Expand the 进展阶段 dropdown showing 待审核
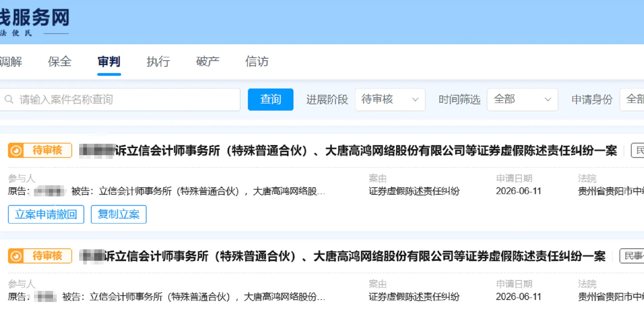This screenshot has height=311, width=644. tap(390, 100)
